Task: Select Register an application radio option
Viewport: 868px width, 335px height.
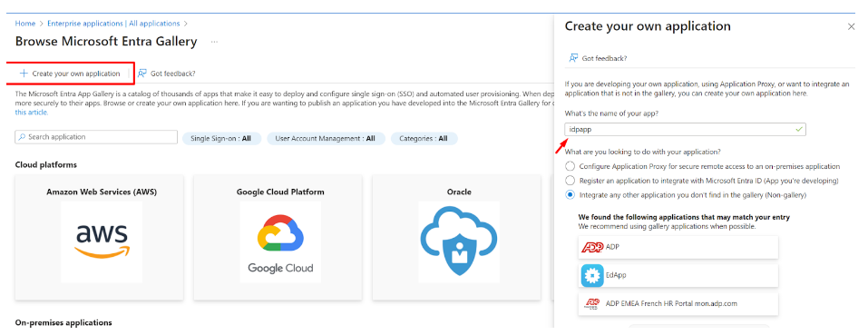Action: click(570, 181)
